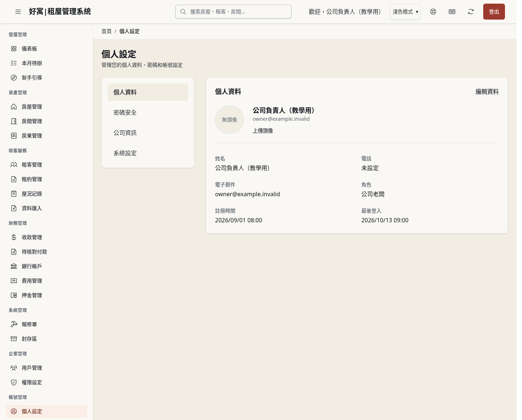Open 待核對付款 in the sidebar
The width and height of the screenshot is (522, 420).
click(x=46, y=252)
